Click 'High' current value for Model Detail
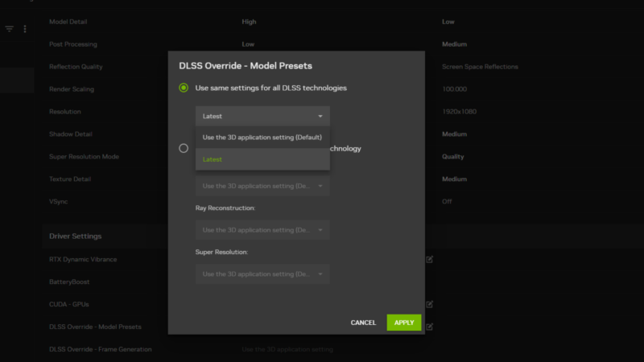This screenshot has height=362, width=644. [x=249, y=22]
